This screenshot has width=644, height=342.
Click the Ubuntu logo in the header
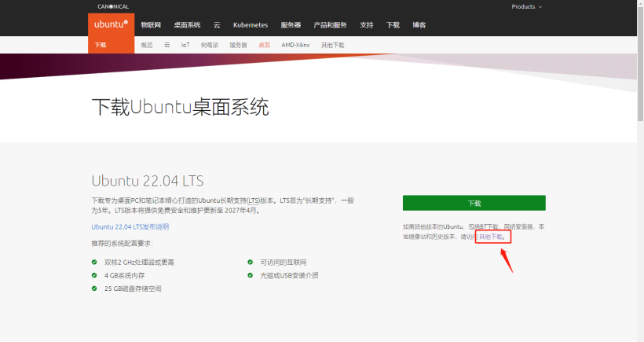click(111, 24)
